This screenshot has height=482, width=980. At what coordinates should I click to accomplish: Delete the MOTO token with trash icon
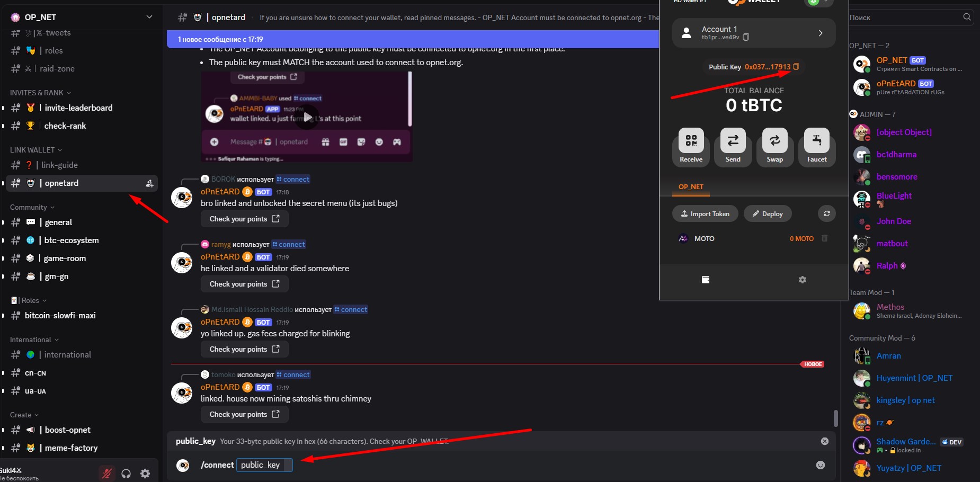click(824, 238)
